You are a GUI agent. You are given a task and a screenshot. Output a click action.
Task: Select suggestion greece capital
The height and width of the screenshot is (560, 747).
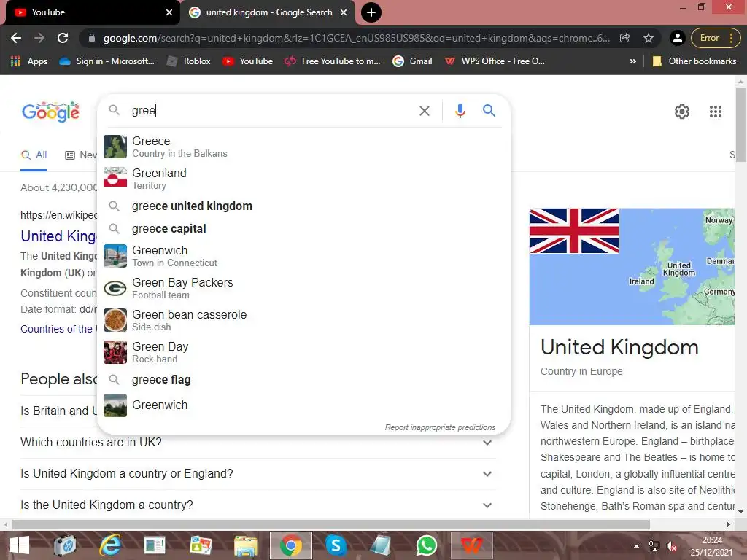pos(303,228)
